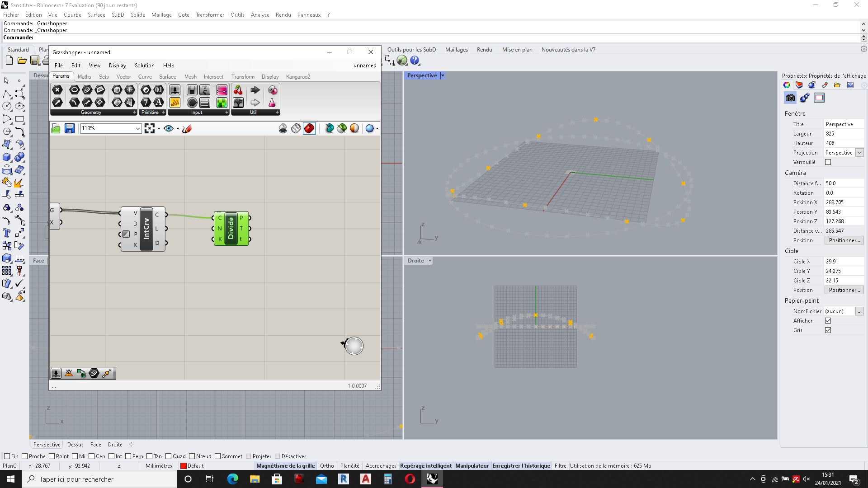Toggle Magnétisme de la grille
The width and height of the screenshot is (868, 488).
(285, 466)
